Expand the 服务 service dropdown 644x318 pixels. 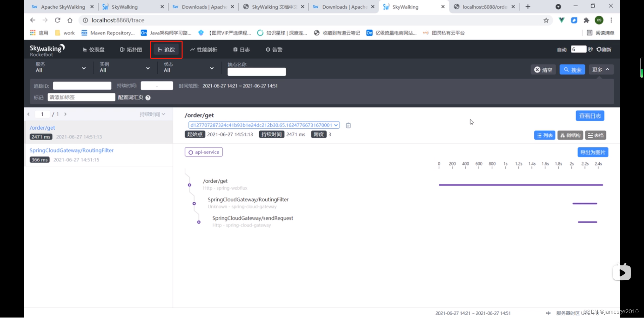[x=61, y=68]
